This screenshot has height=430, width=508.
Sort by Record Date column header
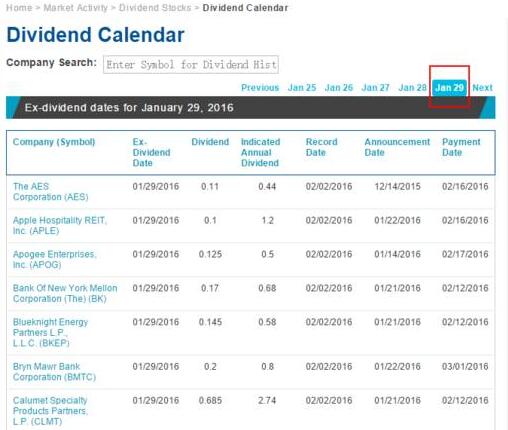pyautogui.click(x=321, y=147)
